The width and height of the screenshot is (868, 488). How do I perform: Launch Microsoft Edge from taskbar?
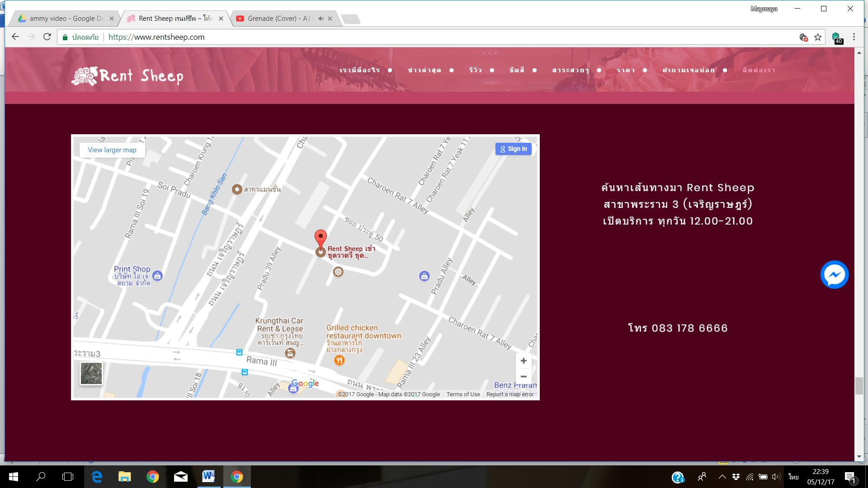point(97,477)
